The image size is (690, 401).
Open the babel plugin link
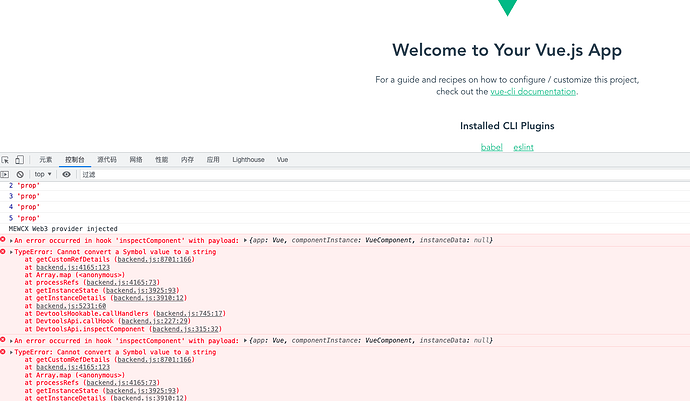[492, 147]
